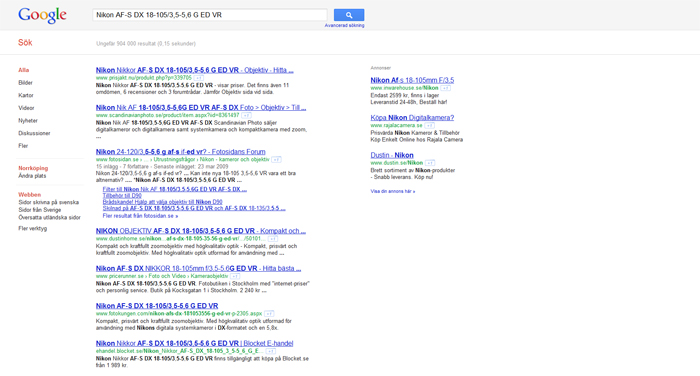Select the Alla search category
700x376 pixels.
click(24, 70)
